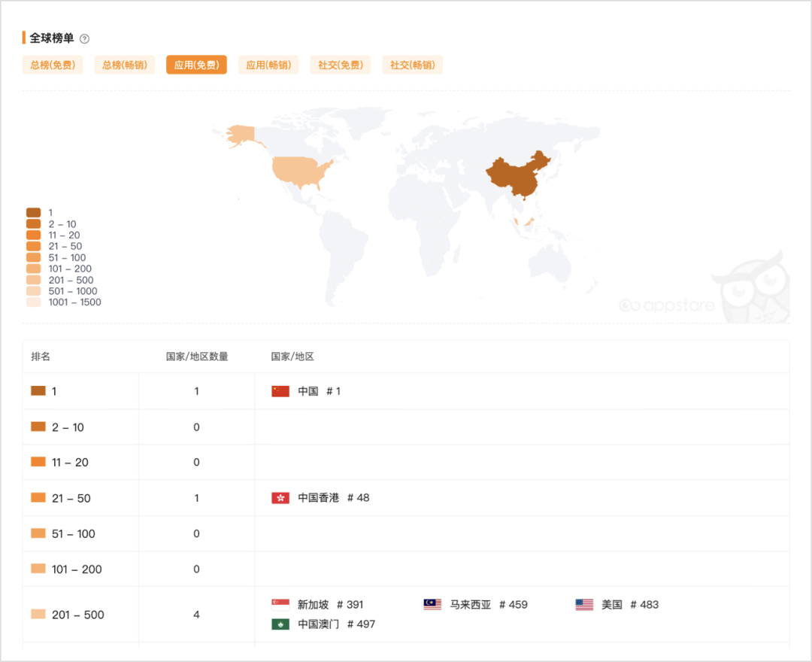Click the help icon beside 全球榜单
The height and width of the screenshot is (662, 812).
pyautogui.click(x=84, y=39)
